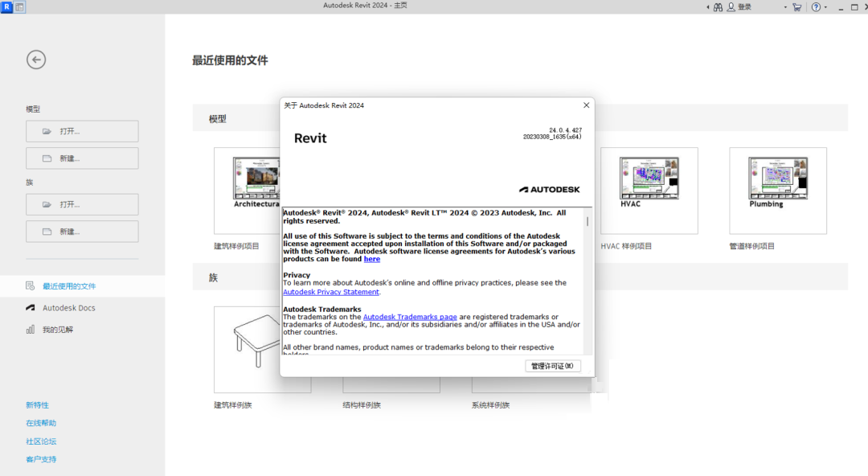Collapse the sidebar with the back arrow
This screenshot has width=868, height=476.
click(x=35, y=59)
